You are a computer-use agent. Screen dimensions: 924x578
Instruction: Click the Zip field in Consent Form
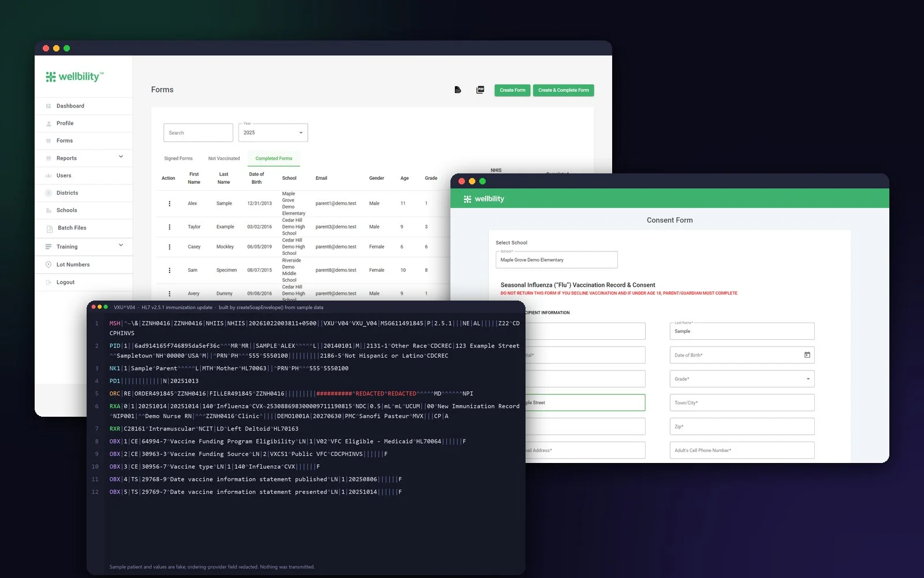coord(742,427)
